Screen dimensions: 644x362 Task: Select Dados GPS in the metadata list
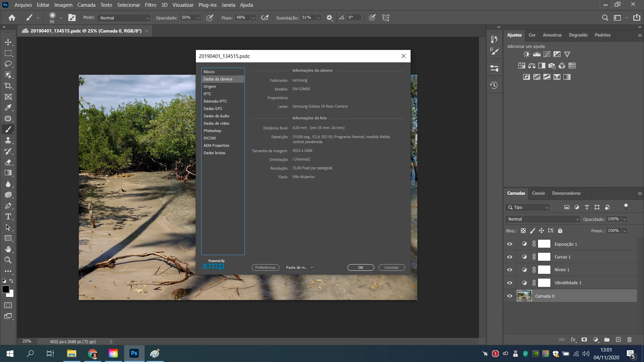pos(213,109)
